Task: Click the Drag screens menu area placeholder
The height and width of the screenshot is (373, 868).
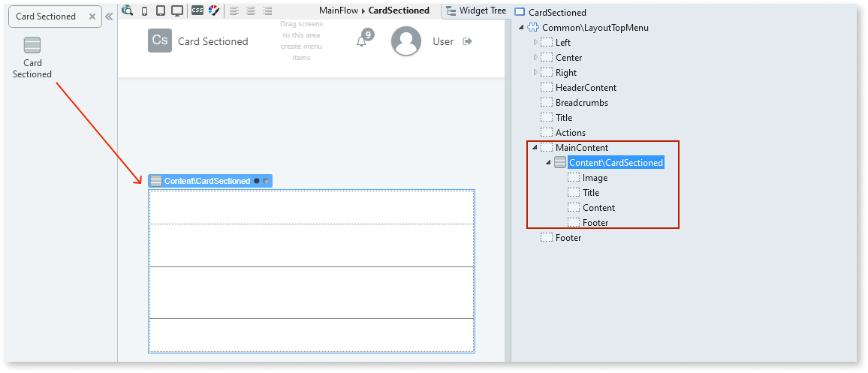Action: click(x=301, y=41)
